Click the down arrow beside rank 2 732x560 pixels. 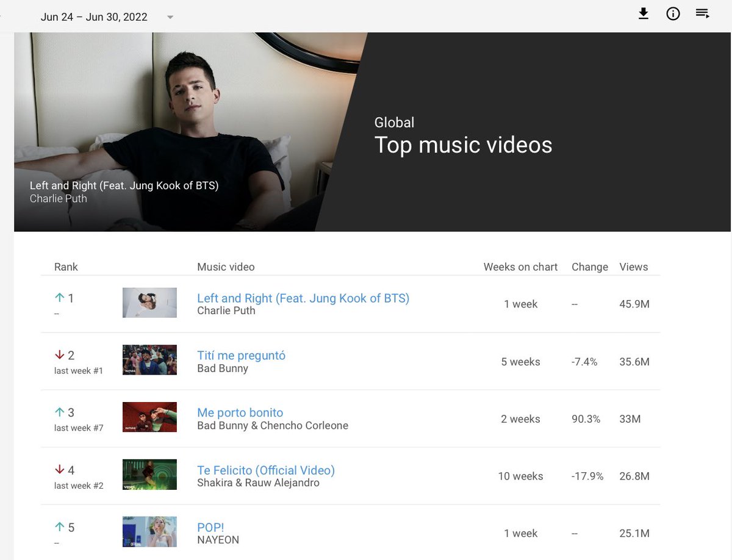click(59, 355)
